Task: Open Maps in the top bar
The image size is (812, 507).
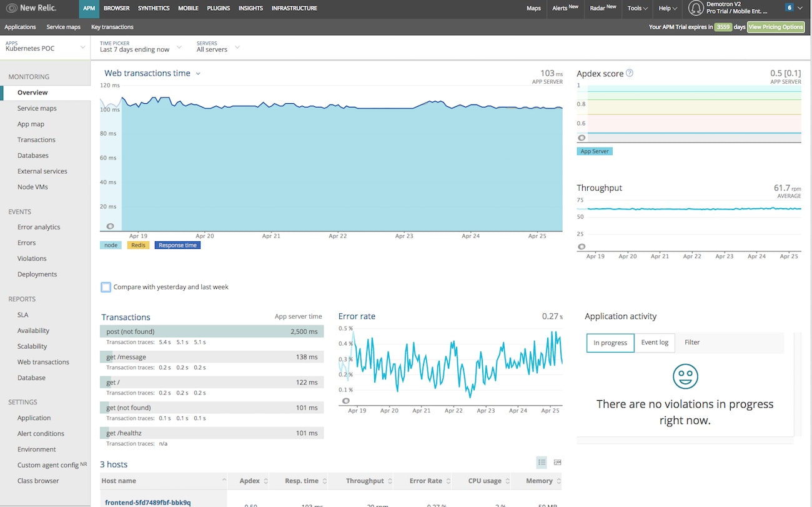Action: (533, 8)
